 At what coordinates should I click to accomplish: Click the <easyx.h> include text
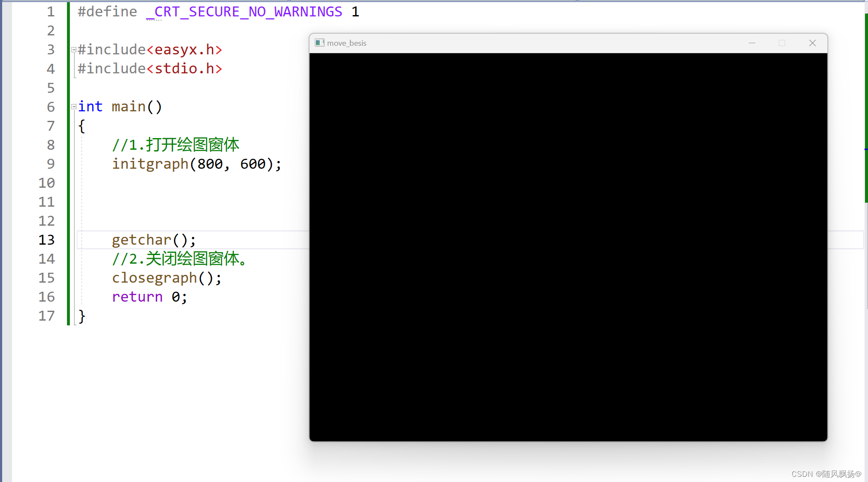point(184,50)
